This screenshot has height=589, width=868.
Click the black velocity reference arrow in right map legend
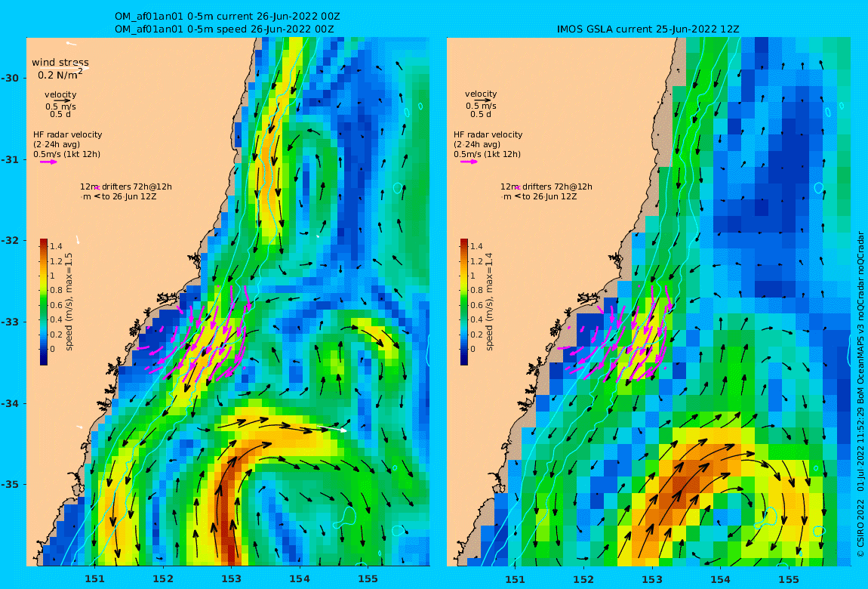[483, 100]
